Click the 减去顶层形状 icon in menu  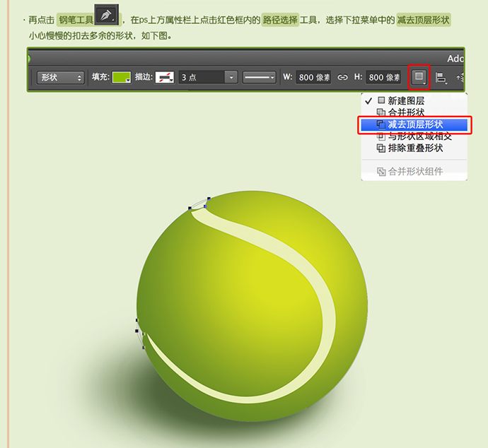381,125
